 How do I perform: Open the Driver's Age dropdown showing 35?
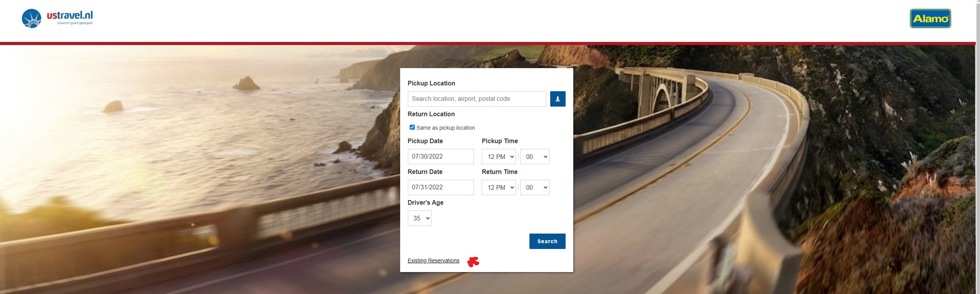coord(419,218)
